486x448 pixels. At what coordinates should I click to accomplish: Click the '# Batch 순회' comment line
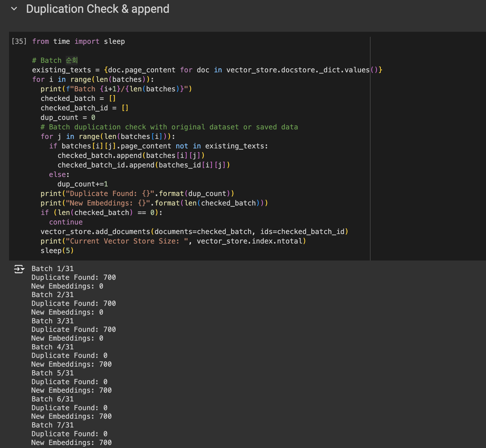click(55, 60)
